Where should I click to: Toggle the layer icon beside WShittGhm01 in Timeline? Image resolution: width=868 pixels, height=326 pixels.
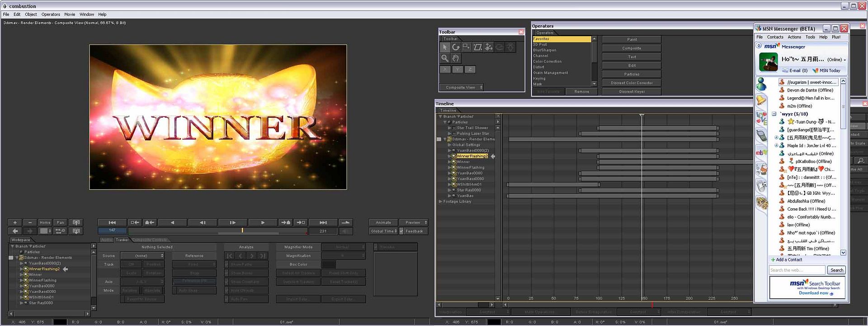454,184
